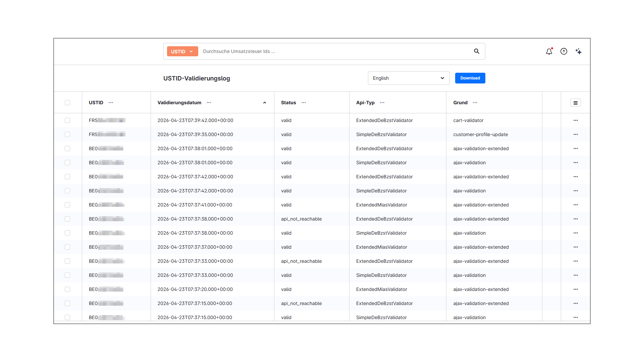644x362 pixels.
Task: Expand the USTID search type dropdown
Action: 182,51
